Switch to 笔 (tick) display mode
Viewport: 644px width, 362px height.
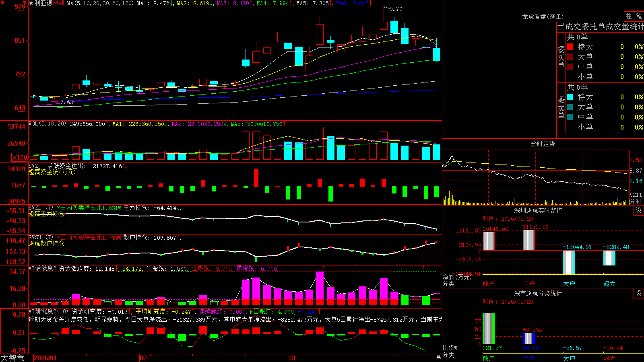click(x=639, y=16)
